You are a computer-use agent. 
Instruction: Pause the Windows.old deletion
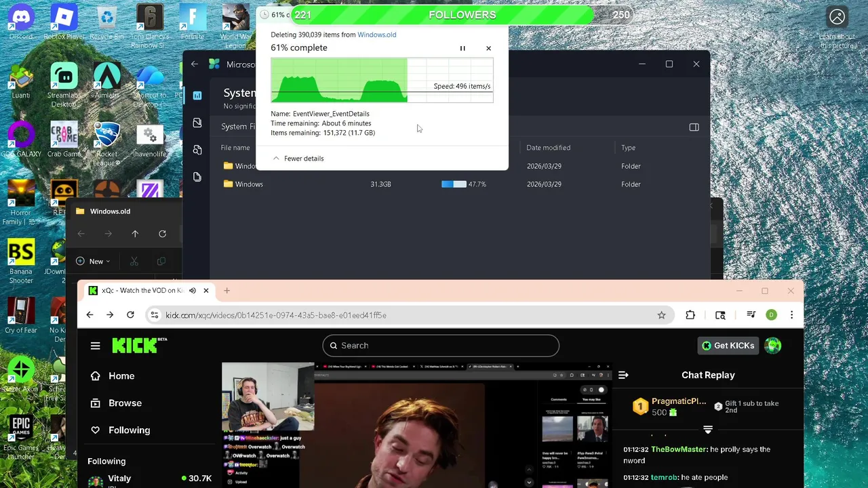point(462,48)
